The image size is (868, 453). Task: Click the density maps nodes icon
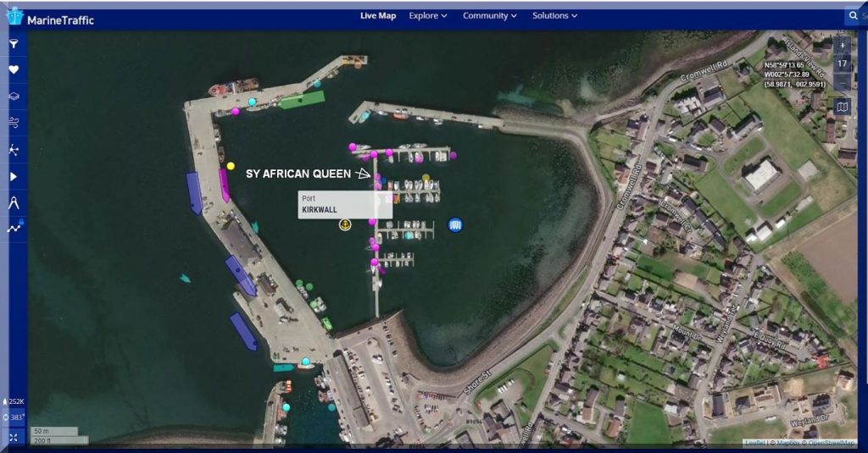click(14, 150)
